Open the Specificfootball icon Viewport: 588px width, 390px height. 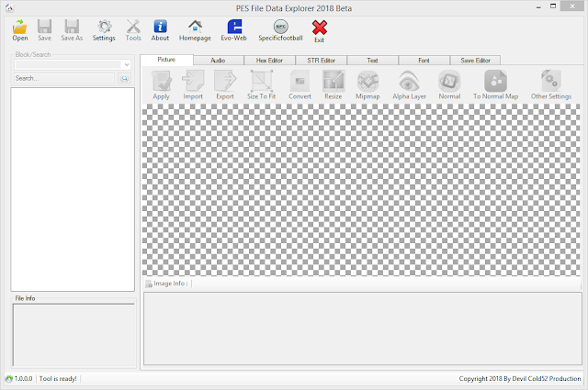pos(280,27)
